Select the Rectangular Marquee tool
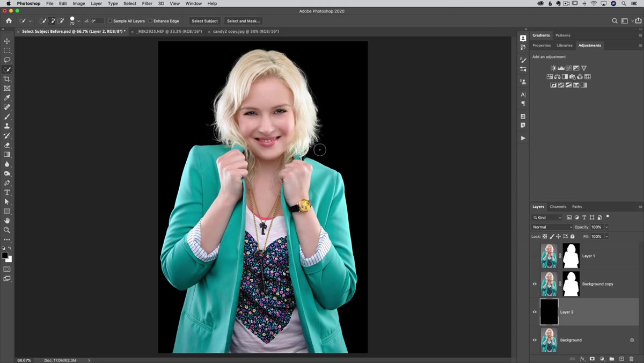Image resolution: width=644 pixels, height=363 pixels. coord(7,50)
